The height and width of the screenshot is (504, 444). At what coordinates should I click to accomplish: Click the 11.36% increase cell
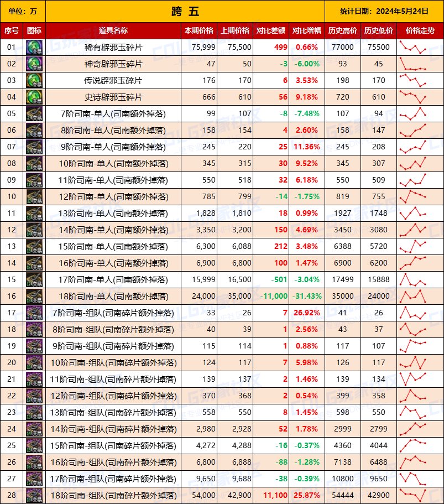click(307, 147)
